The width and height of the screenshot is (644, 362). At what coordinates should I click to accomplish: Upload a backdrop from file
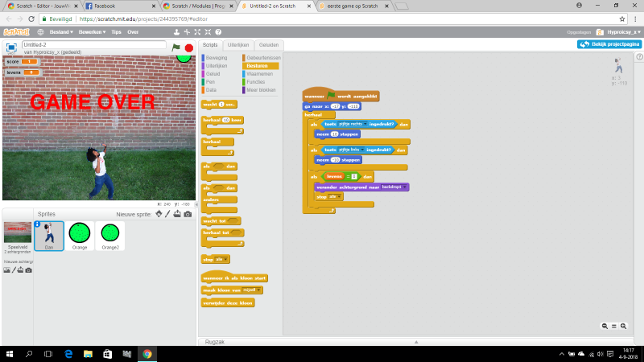tap(21, 270)
